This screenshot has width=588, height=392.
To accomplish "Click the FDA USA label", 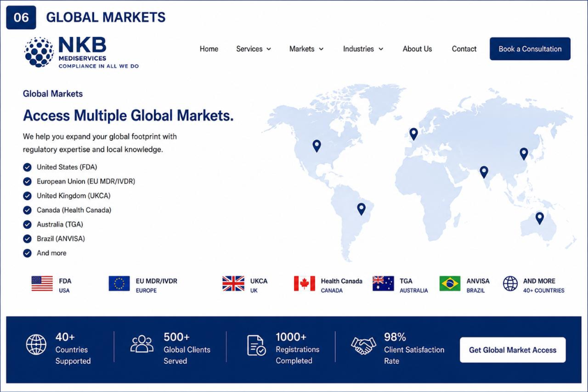I will (65, 285).
